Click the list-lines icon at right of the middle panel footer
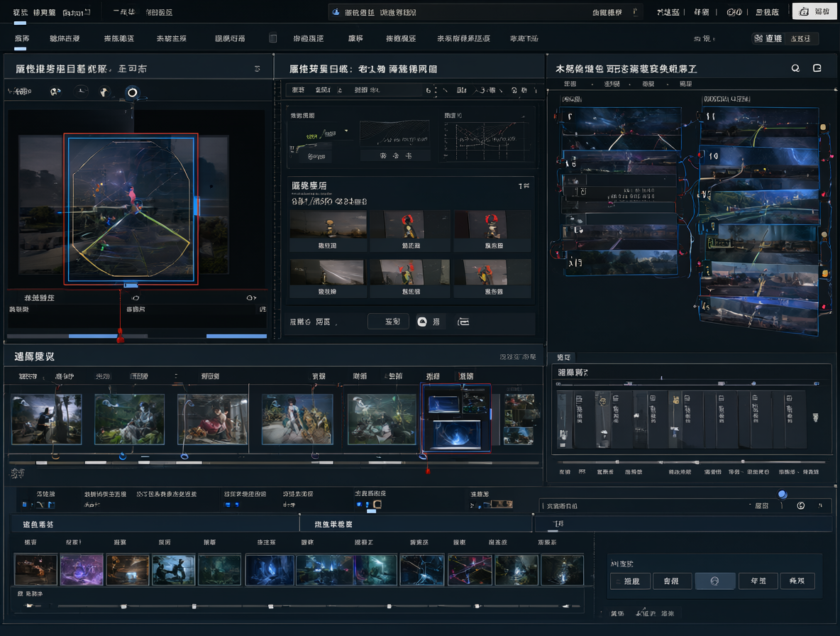This screenshot has width=840, height=636. click(463, 322)
